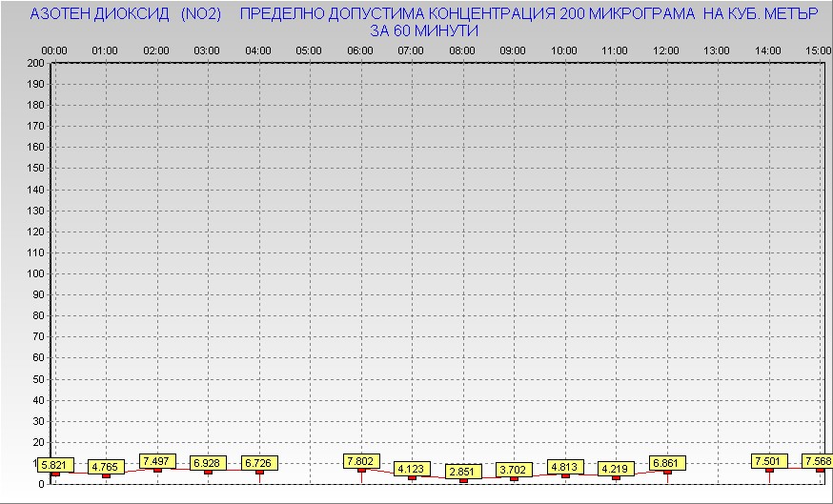Click the 4.123 data label

pos(413,469)
